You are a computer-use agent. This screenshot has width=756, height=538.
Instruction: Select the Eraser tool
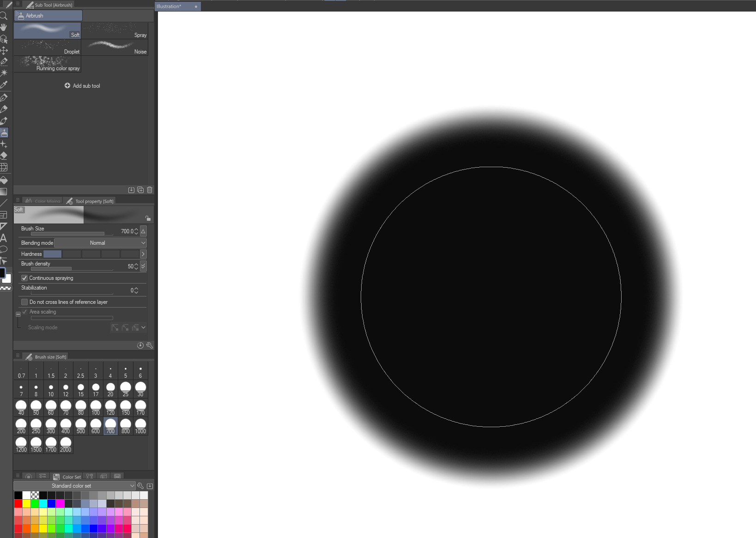4,156
